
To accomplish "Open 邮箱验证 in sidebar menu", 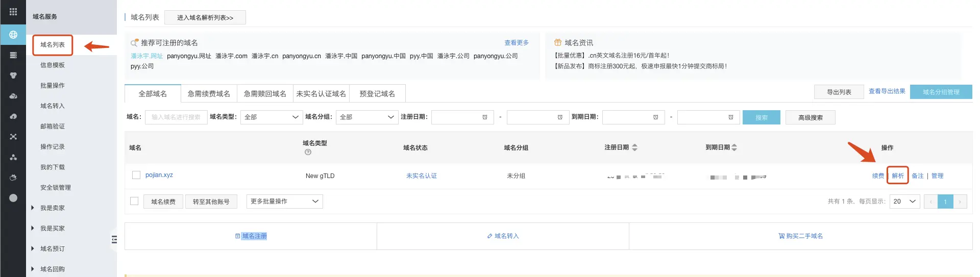I will coord(53,127).
